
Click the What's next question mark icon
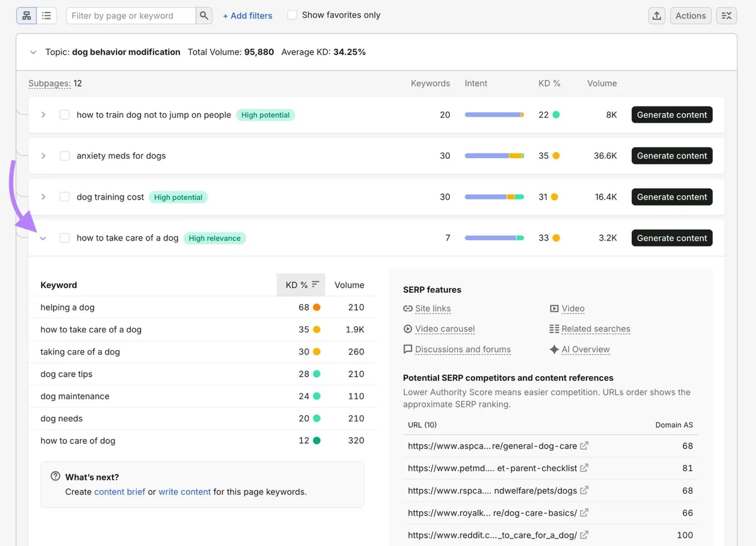click(x=55, y=477)
